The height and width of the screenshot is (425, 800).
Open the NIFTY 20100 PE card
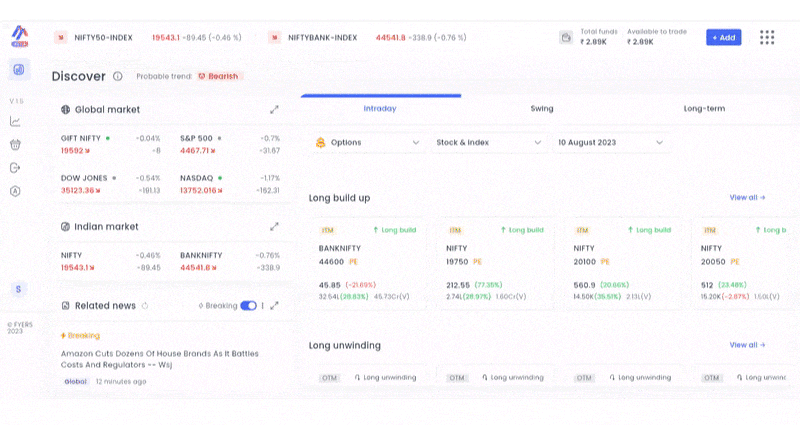coord(623,264)
